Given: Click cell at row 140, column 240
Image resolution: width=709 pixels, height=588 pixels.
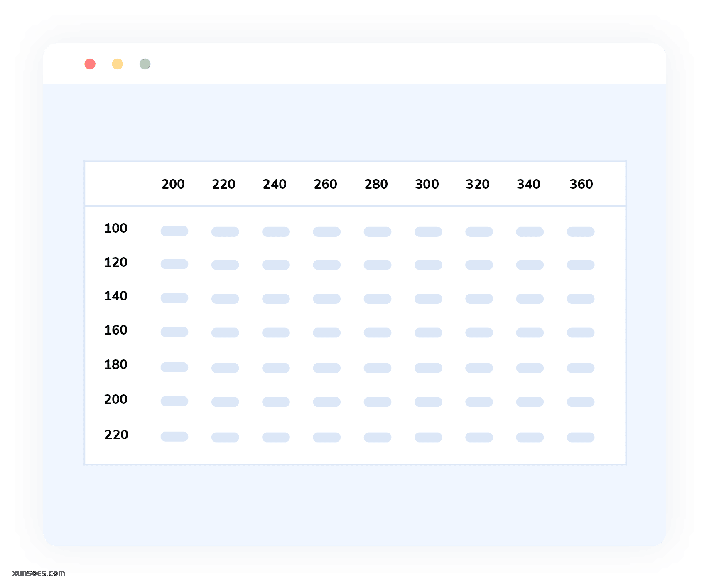Looking at the screenshot, I should coord(276,299).
